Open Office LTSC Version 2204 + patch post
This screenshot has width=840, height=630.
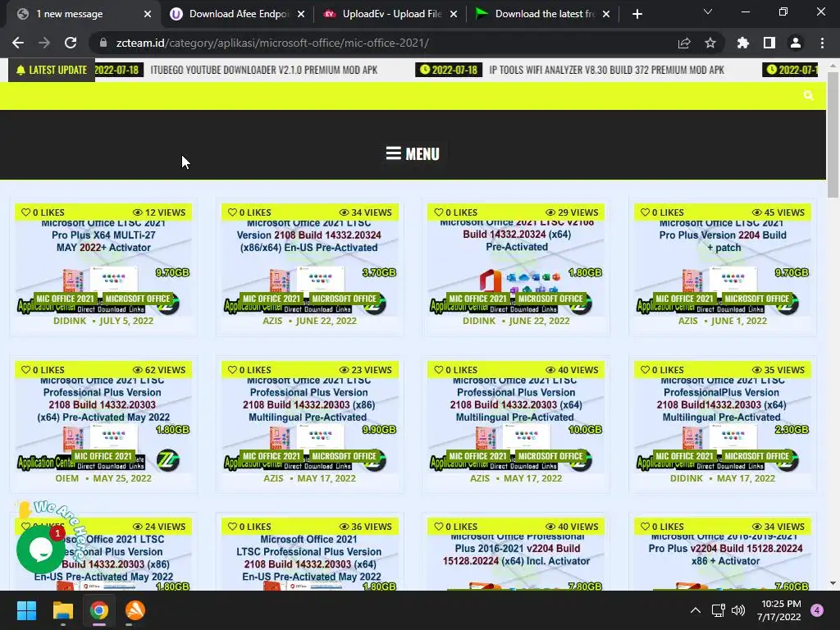723,235
